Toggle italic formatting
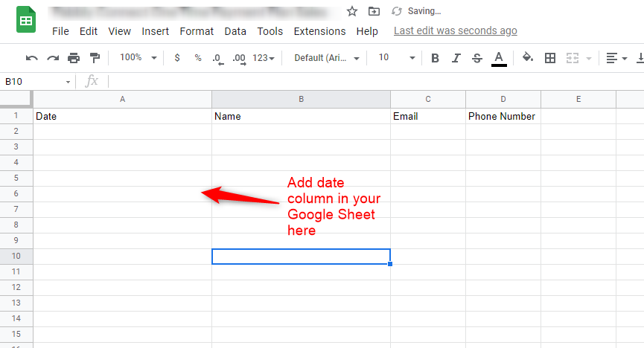This screenshot has height=348, width=644. (x=456, y=58)
